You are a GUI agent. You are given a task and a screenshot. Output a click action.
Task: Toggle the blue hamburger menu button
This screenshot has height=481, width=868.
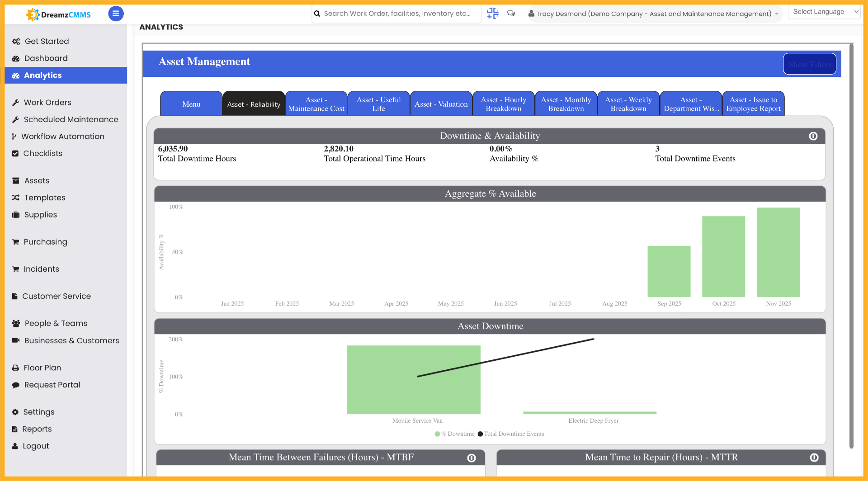(116, 14)
